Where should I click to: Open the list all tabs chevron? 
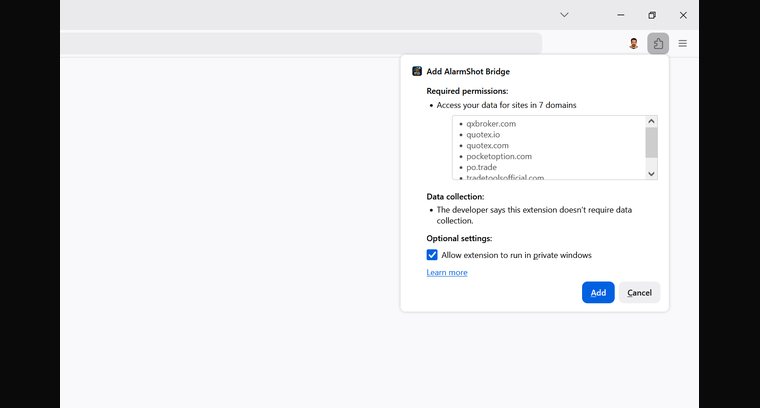pos(564,15)
